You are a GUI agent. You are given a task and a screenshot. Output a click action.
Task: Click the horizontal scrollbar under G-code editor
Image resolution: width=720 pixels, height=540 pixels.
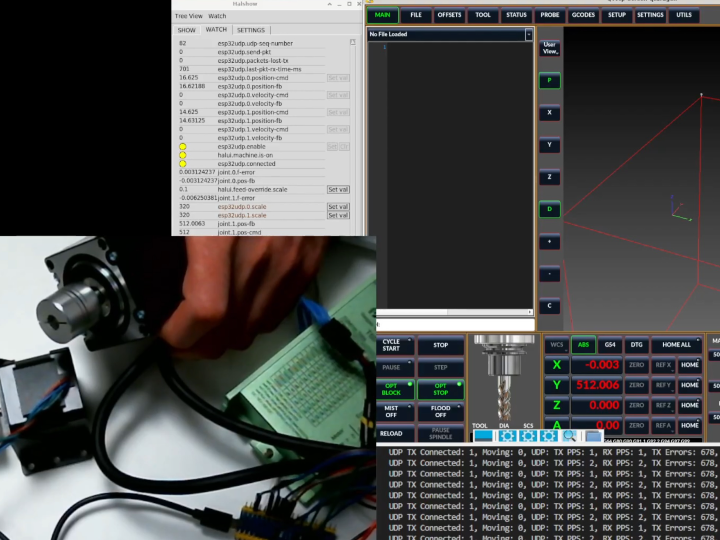(x=454, y=324)
